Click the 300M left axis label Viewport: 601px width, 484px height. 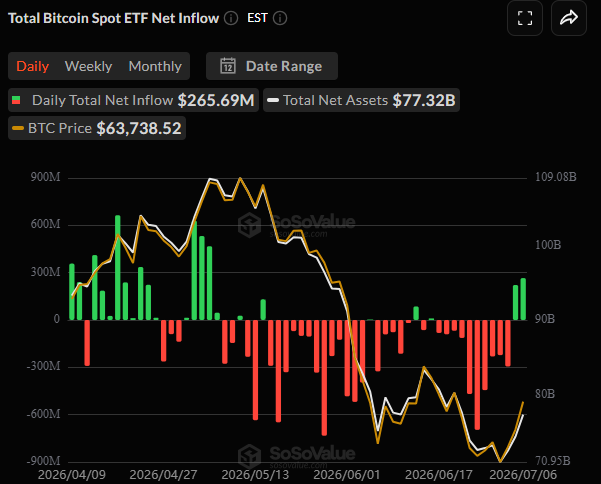coord(46,272)
